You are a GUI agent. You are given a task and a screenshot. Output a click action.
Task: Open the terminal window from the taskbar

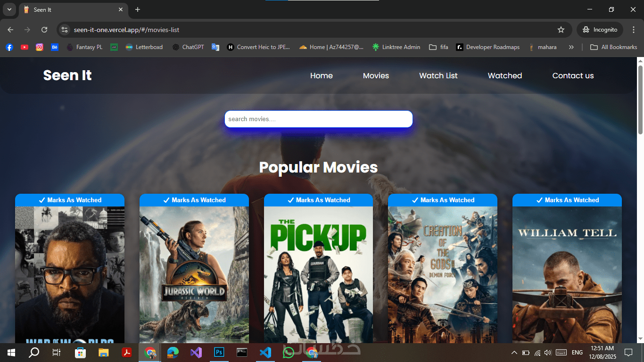[x=242, y=352]
